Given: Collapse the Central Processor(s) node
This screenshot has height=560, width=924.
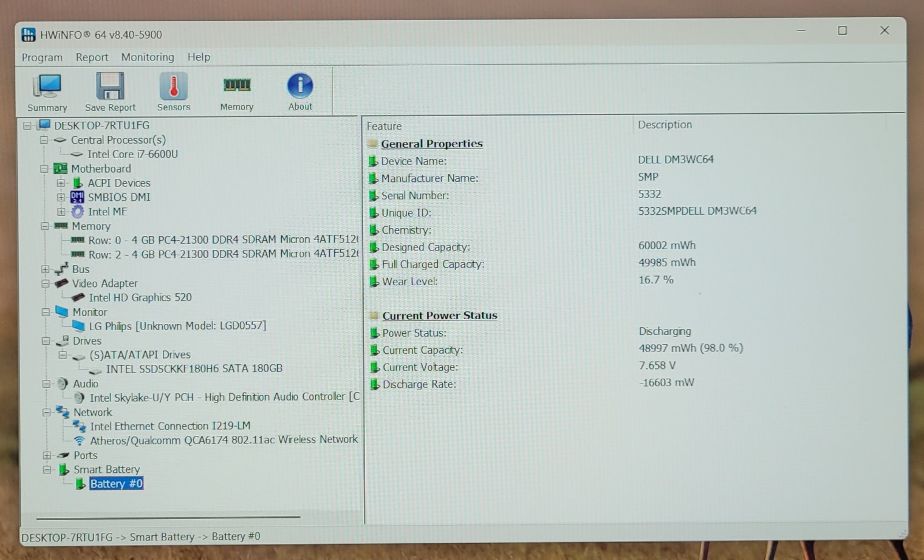Looking at the screenshot, I should tap(43, 140).
